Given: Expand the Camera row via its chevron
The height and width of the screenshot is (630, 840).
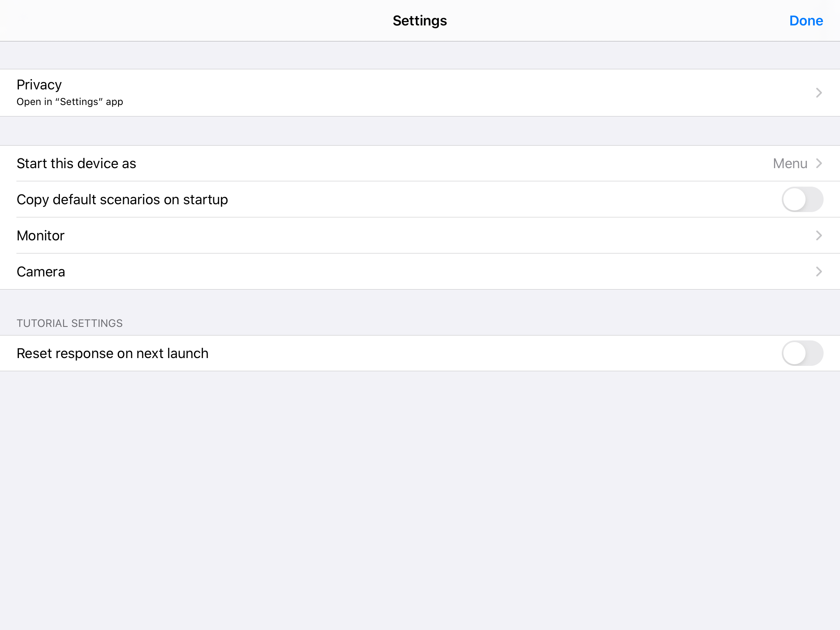Looking at the screenshot, I should tap(819, 272).
